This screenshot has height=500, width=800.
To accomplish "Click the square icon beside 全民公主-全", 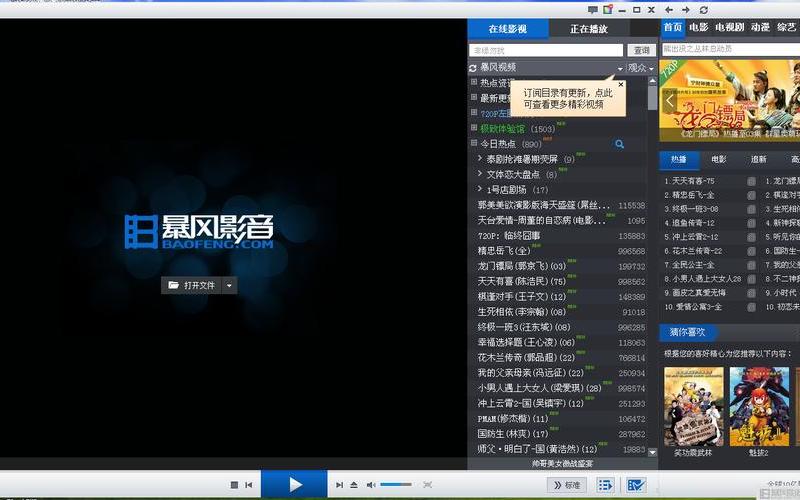I will point(751,265).
